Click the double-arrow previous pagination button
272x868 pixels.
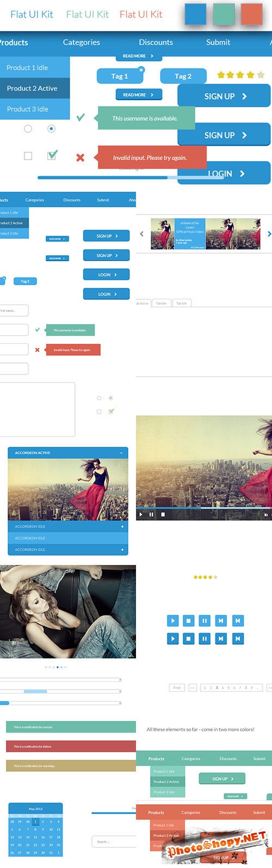(193, 688)
